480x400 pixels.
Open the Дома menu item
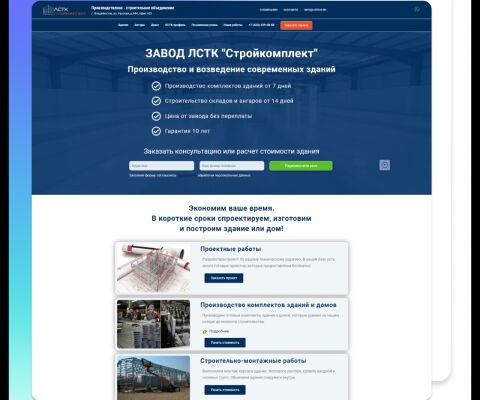point(155,25)
